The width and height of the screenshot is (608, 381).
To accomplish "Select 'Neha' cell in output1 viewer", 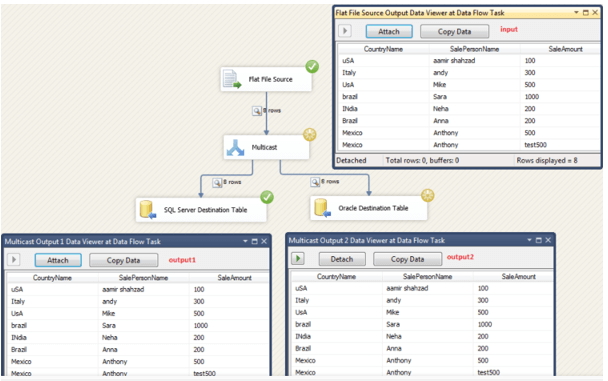I will [143, 337].
